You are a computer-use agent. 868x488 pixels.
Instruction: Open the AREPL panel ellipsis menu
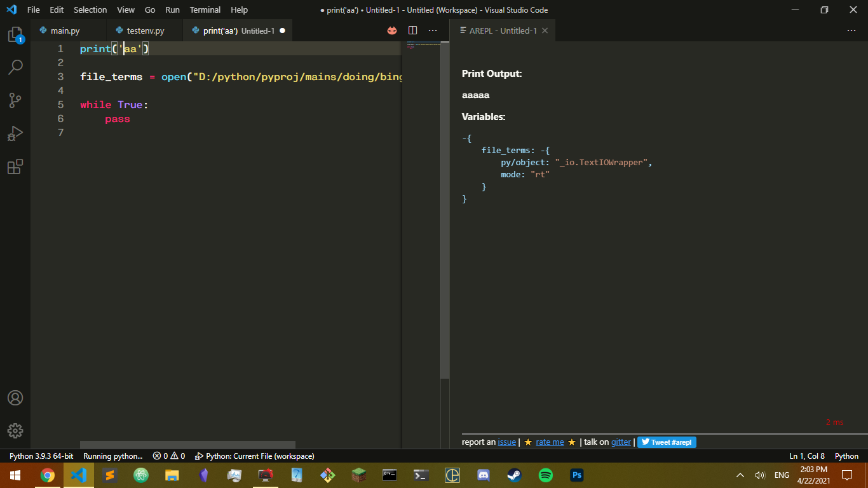point(851,30)
